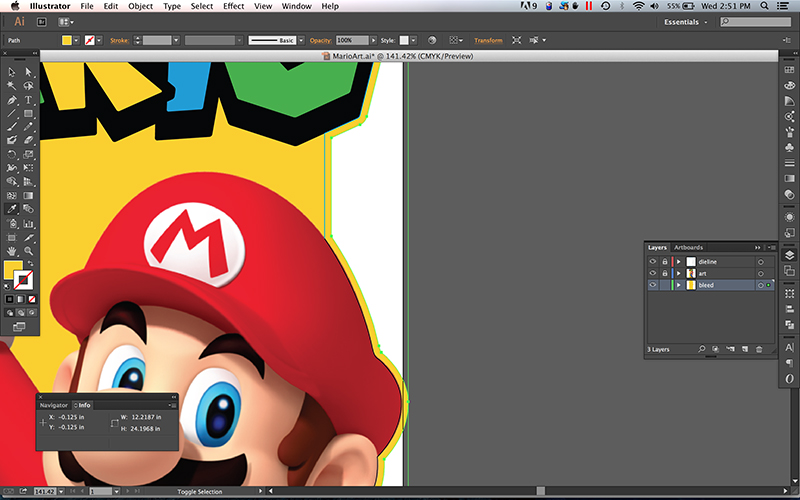
Task: Select the Direct Selection tool
Action: click(x=28, y=72)
